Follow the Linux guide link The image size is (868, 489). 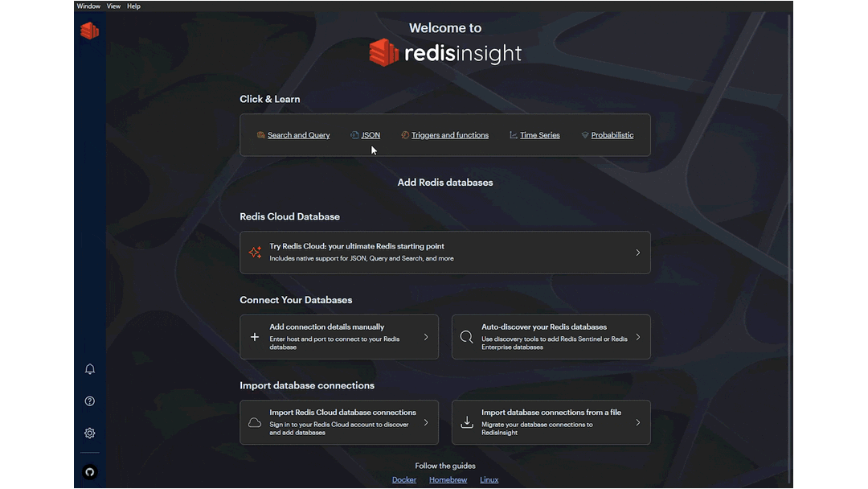click(489, 479)
